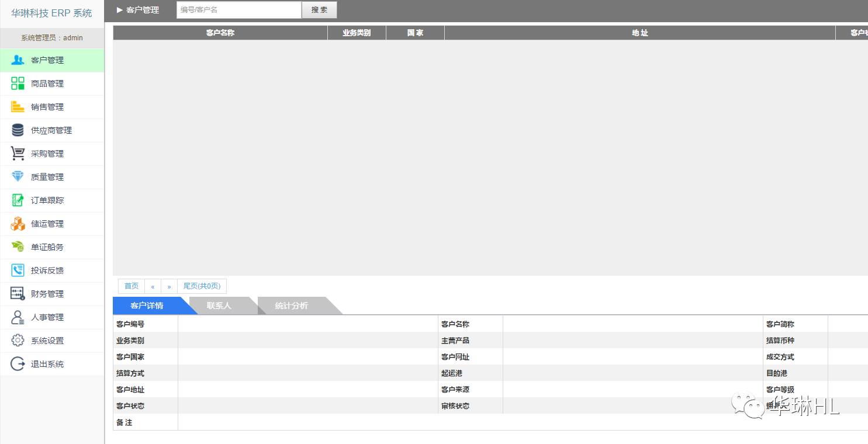The image size is (868, 444).
Task: Click the 退出系统 logout icon
Action: coord(18,364)
